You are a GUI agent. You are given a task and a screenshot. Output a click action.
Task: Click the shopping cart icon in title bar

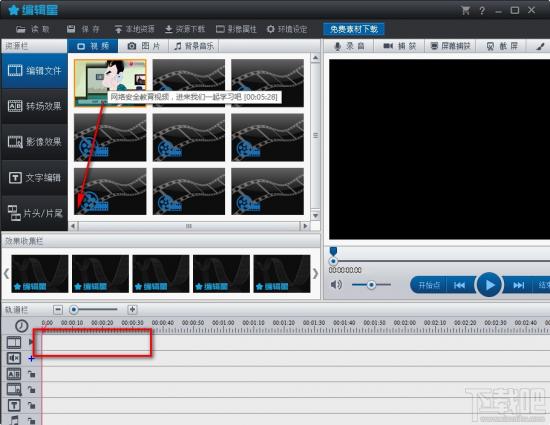point(466,11)
